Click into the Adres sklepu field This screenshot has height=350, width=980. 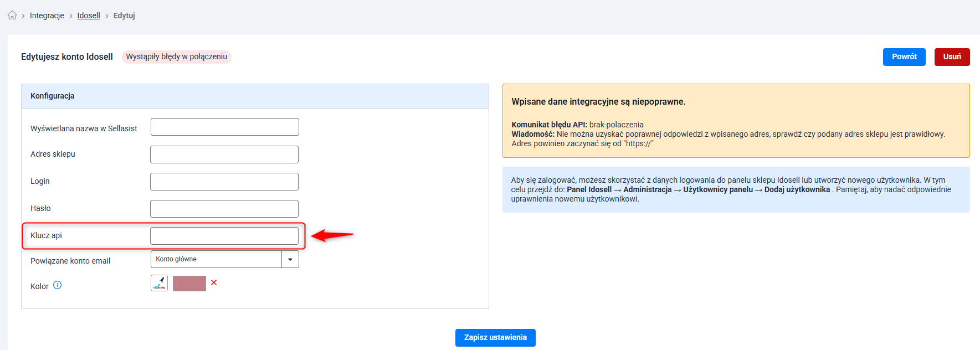(x=224, y=155)
